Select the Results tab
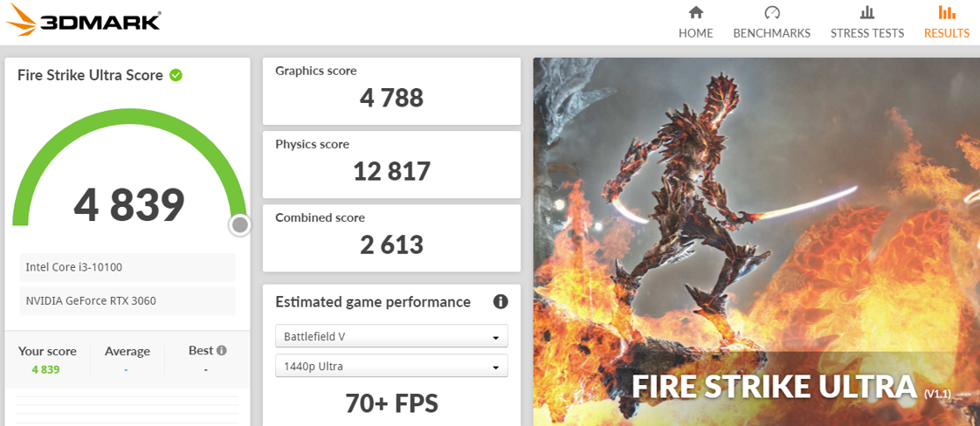 pyautogui.click(x=947, y=23)
